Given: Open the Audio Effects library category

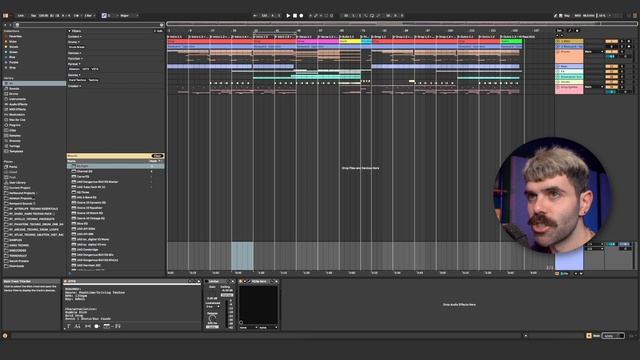Looking at the screenshot, I should (x=18, y=104).
